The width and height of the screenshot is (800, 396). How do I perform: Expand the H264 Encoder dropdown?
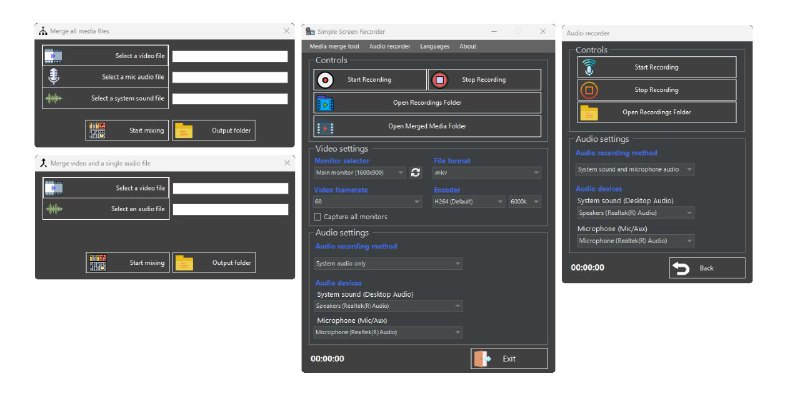(469, 202)
